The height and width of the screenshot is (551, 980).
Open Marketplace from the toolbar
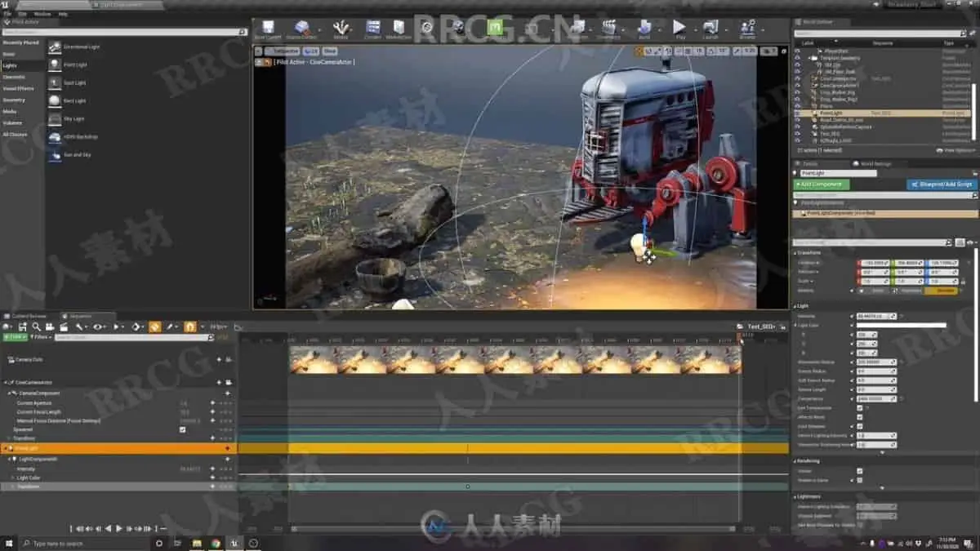click(x=399, y=29)
